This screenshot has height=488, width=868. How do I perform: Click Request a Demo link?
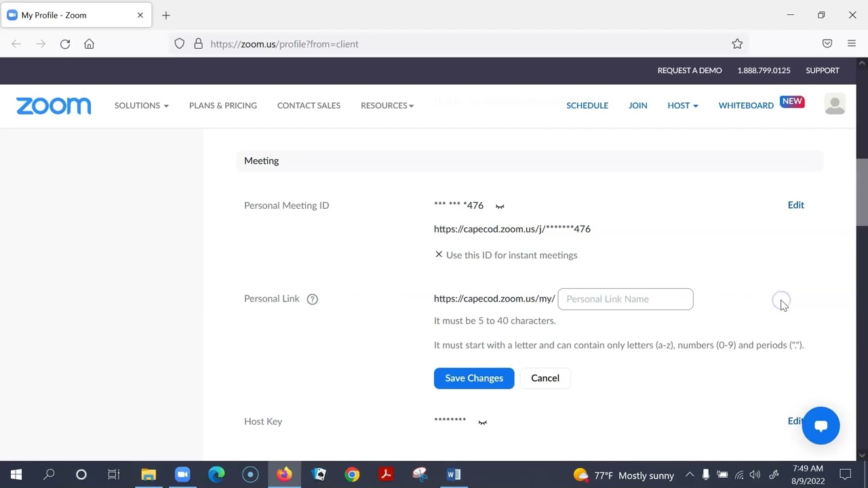point(690,70)
